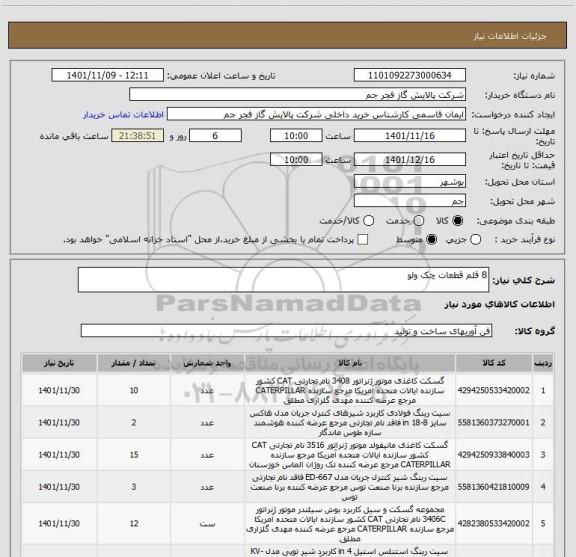Click the buyer name field شرکت پالایش گاز فجر جم
576x557 pixels.
tap(297, 95)
